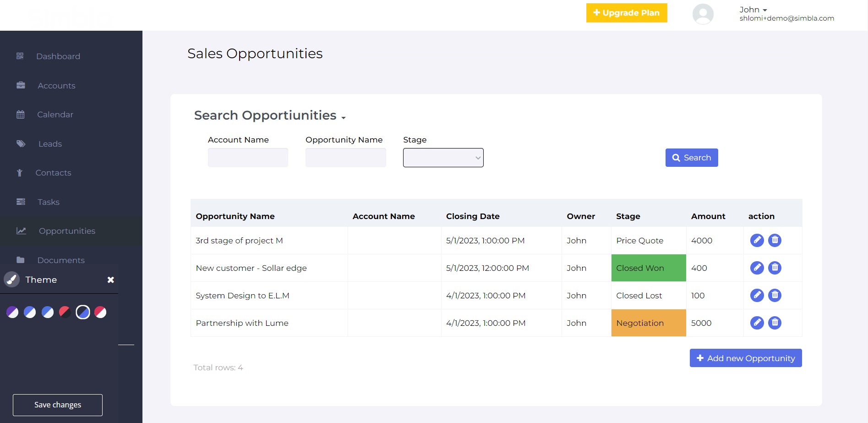Click the Negotiation stage cell
868x423 pixels.
pos(649,323)
